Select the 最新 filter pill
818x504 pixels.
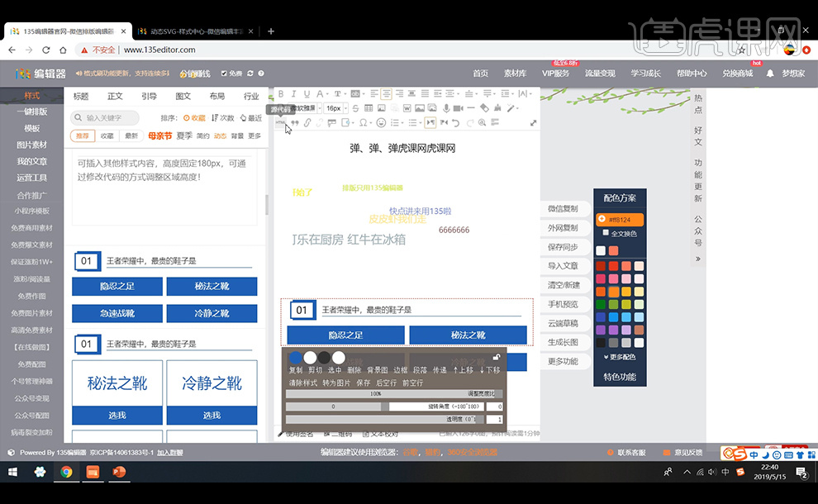click(x=131, y=136)
